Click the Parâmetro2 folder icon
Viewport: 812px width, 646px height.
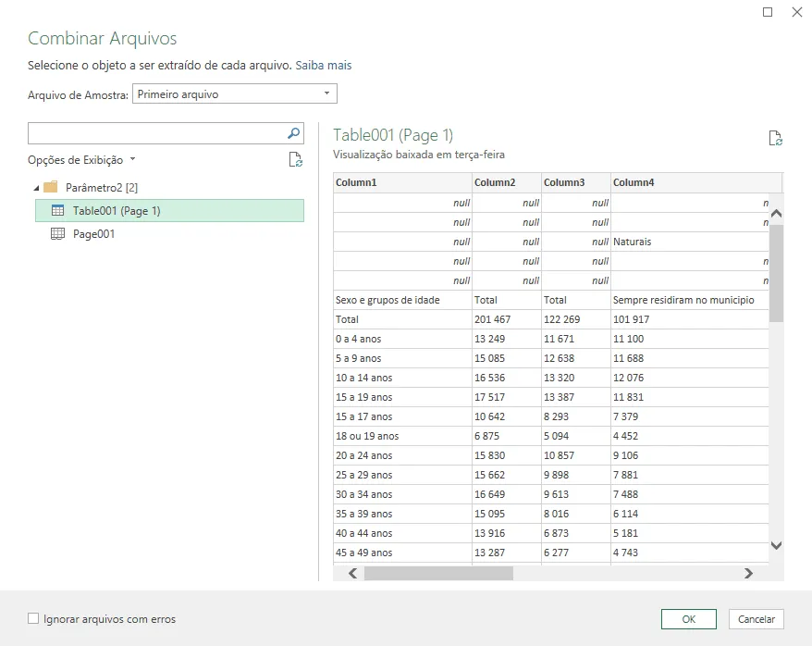50,187
